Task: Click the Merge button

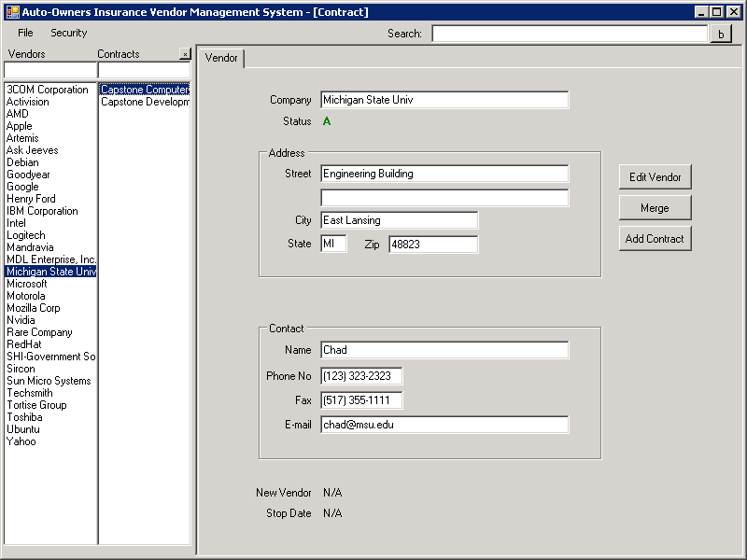Action: pyautogui.click(x=655, y=208)
